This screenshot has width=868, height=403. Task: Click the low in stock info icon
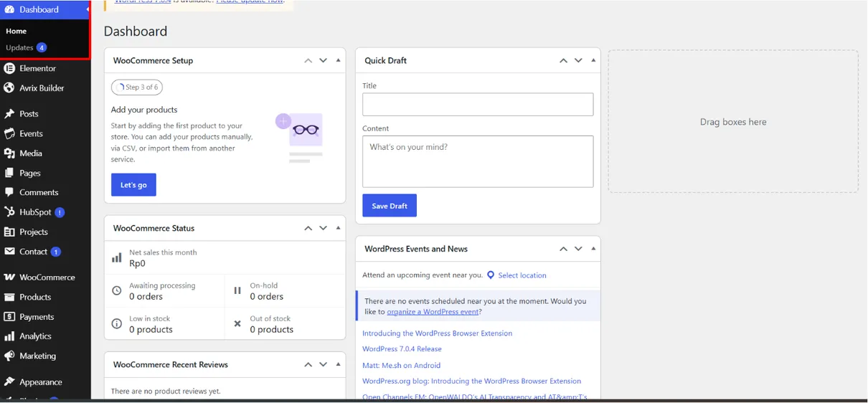117,323
